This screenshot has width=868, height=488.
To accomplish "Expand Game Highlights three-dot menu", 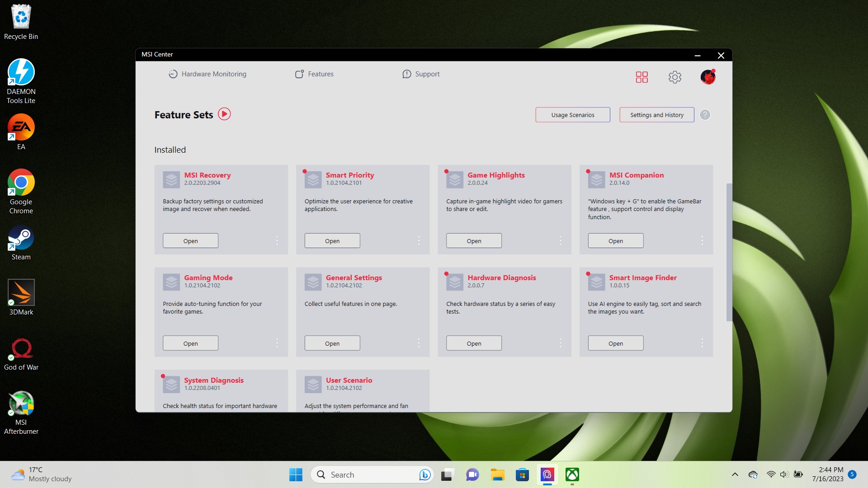I will [561, 241].
